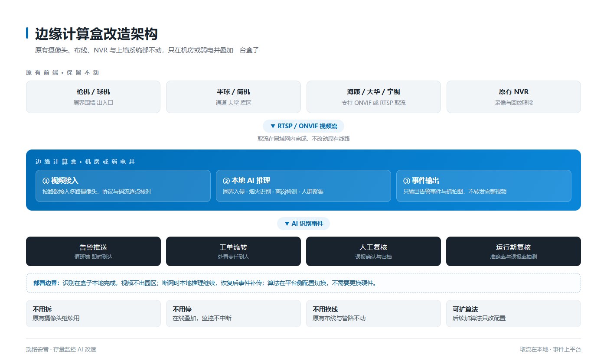Open the 告警推送 block
Screen dimensions: 607x364
click(x=93, y=251)
